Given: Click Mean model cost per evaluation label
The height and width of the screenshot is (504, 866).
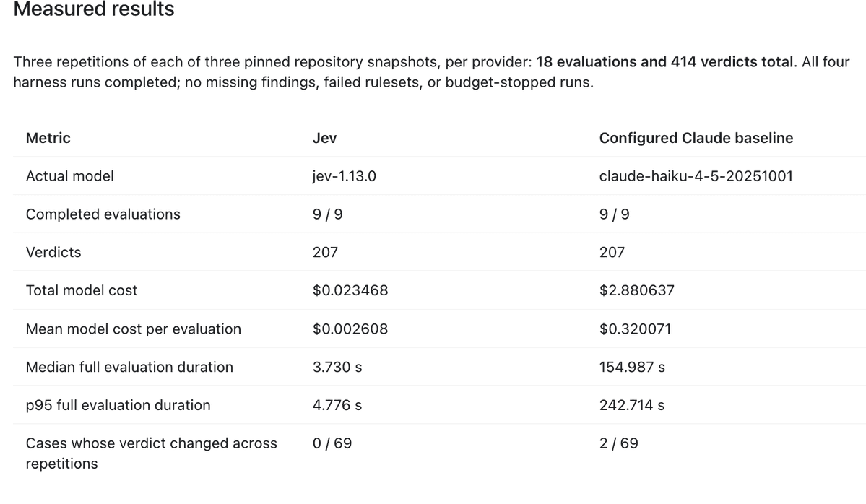Looking at the screenshot, I should click(133, 329).
